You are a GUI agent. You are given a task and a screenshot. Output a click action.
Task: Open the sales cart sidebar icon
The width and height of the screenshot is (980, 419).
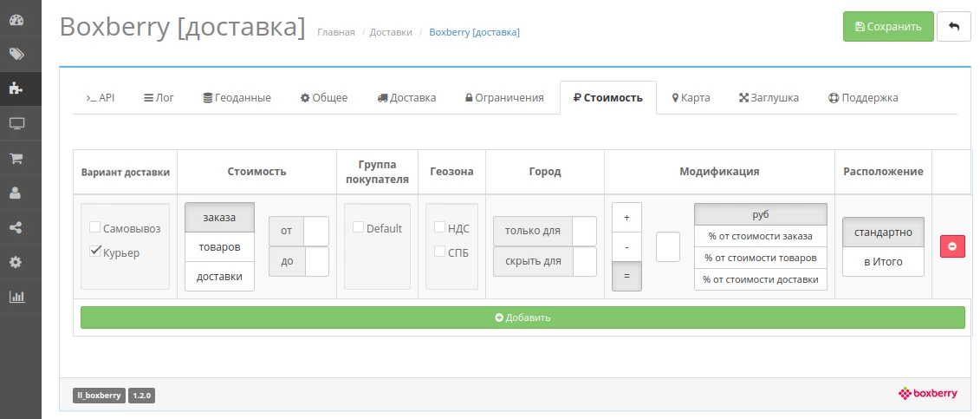pos(16,158)
